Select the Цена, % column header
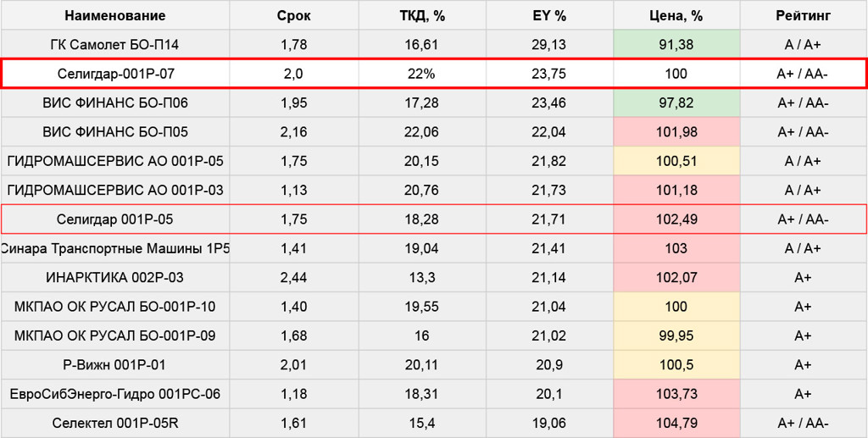Viewport: 868px width, 438px height. click(676, 15)
